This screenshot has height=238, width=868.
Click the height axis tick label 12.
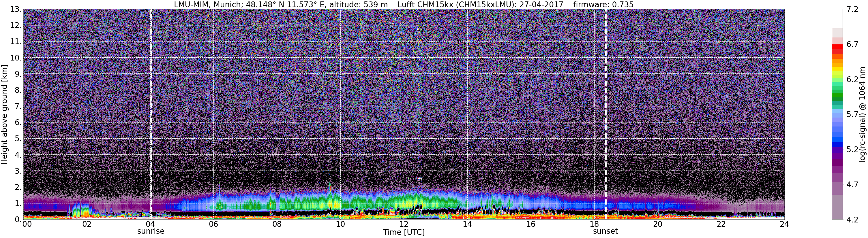click(16, 26)
